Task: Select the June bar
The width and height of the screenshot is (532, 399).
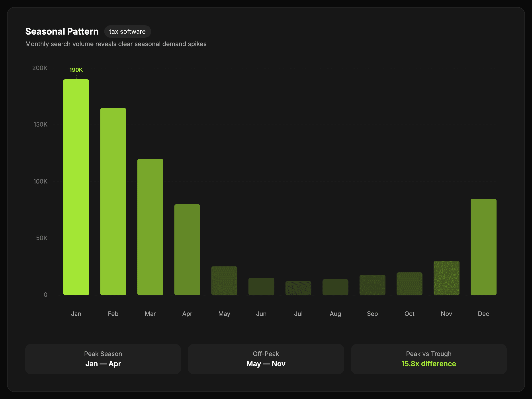Action: (x=261, y=286)
